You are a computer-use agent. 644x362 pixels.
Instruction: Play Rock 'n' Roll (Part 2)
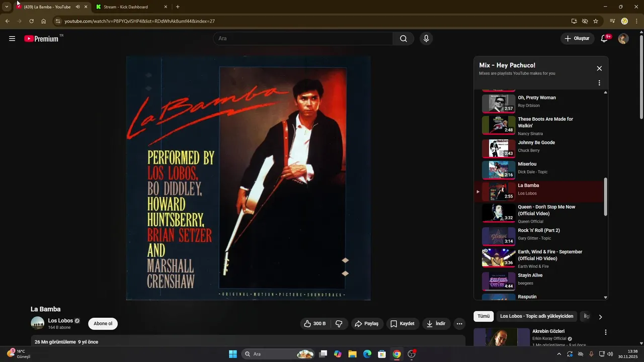click(538, 235)
